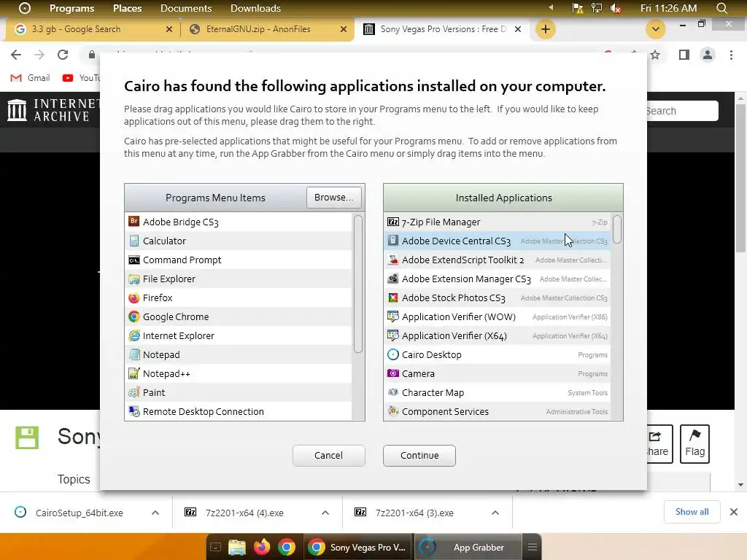Image resolution: width=747 pixels, height=560 pixels.
Task: Select the Notepad icon in list
Action: point(134,355)
